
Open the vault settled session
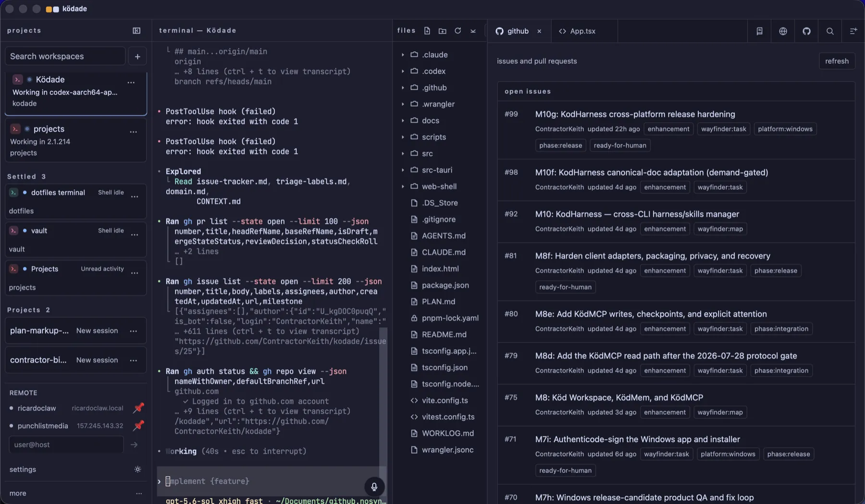point(76,239)
